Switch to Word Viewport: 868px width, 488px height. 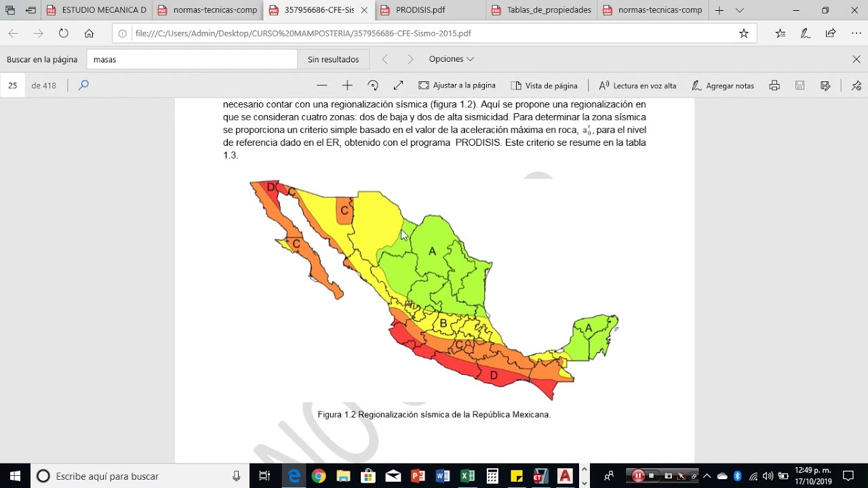(443, 476)
